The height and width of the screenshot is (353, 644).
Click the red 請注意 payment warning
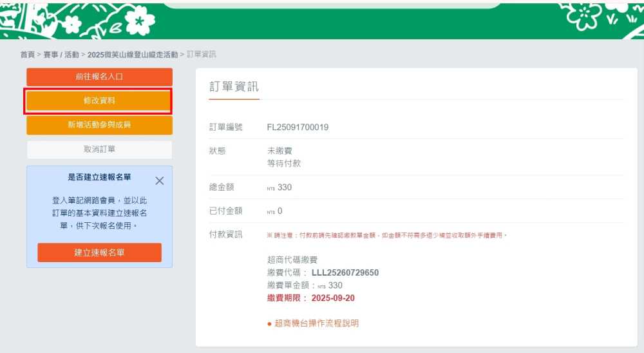tap(387, 236)
